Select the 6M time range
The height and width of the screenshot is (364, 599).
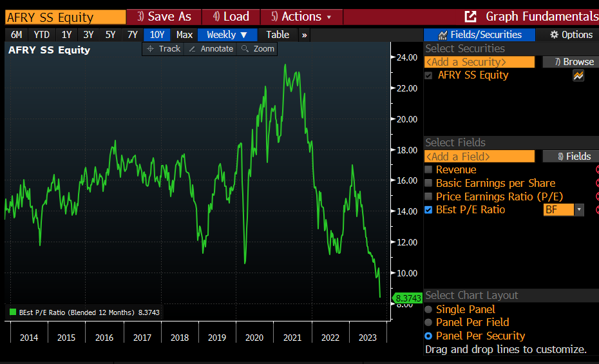pyautogui.click(x=17, y=35)
